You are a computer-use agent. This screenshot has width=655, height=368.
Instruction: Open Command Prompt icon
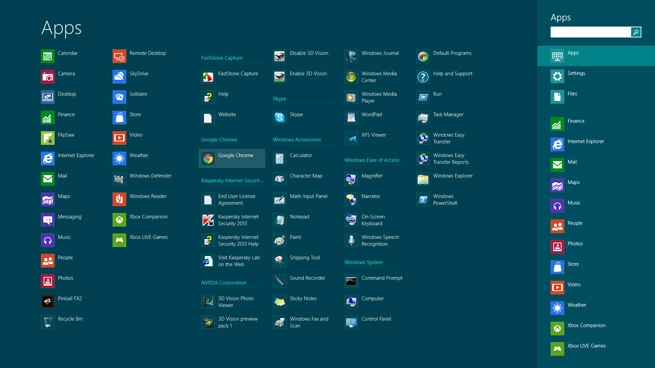click(351, 281)
